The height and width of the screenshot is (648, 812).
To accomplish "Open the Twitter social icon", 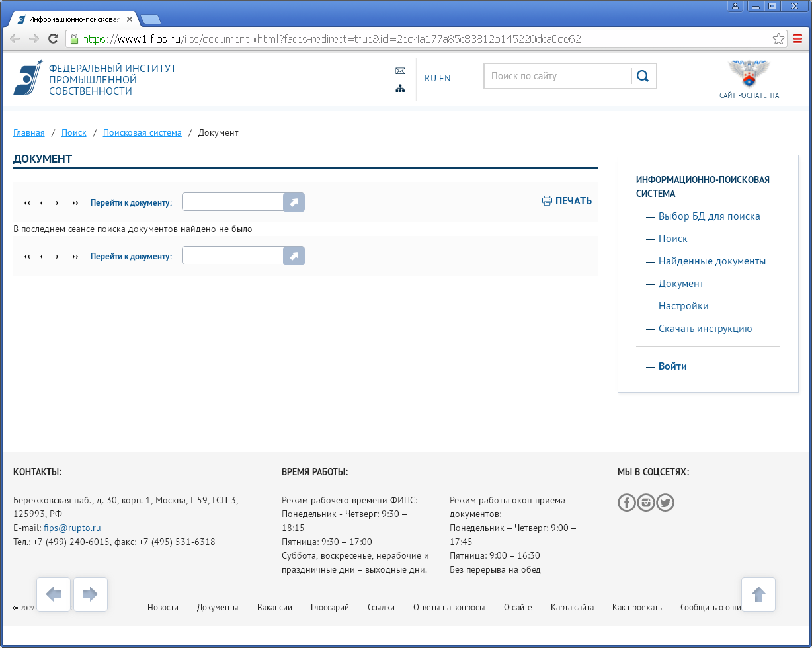I will click(x=665, y=503).
